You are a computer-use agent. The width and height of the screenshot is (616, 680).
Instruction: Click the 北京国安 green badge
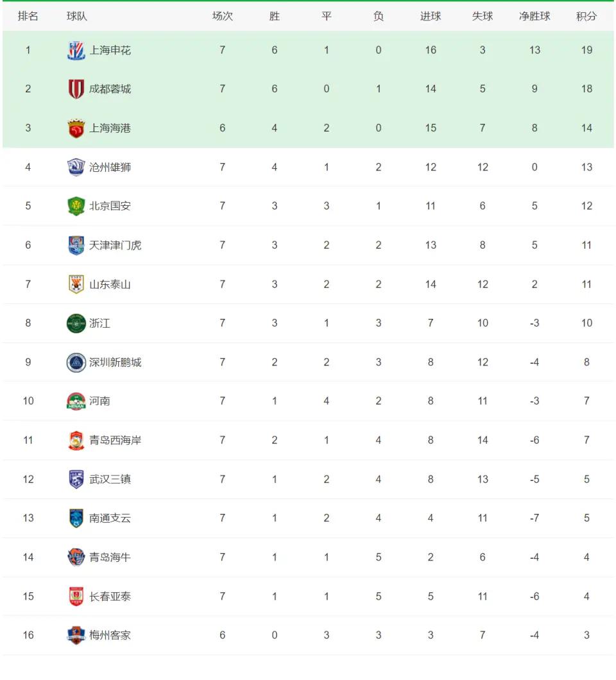click(76, 206)
